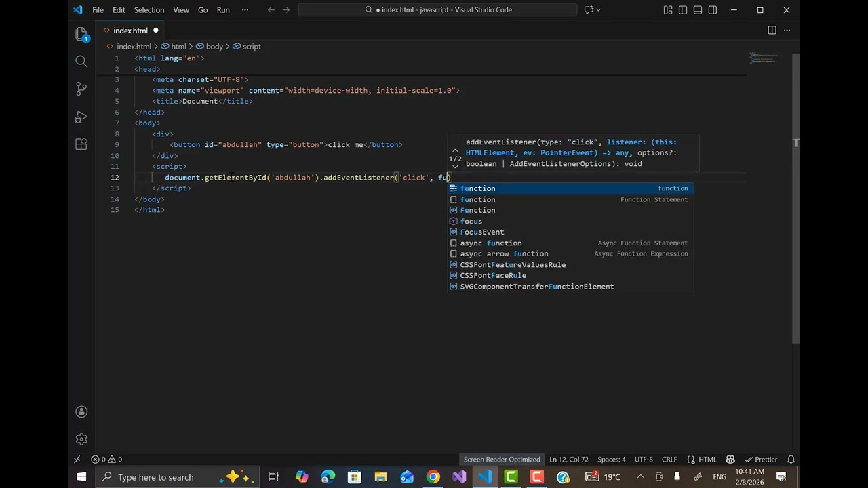Open the Windows Start menu
This screenshot has width=868, height=488.
pyautogui.click(x=81, y=476)
